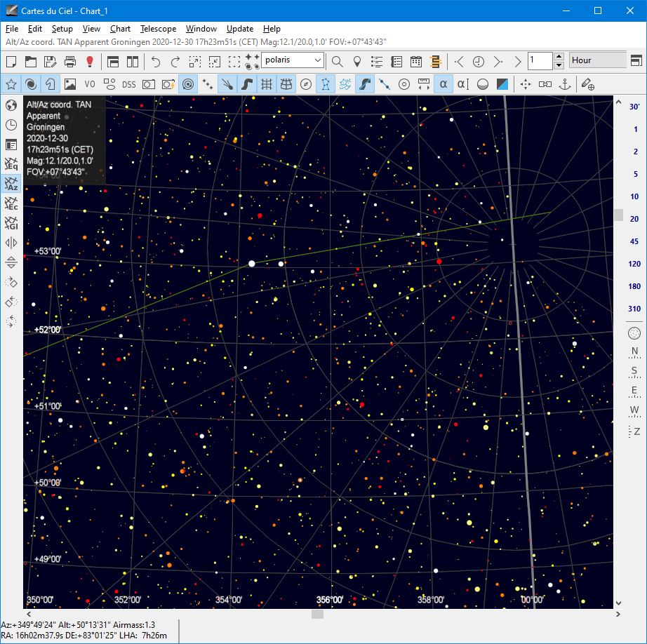Undo the last chart change
Viewport: 647px width, 644px height.
[x=156, y=62]
